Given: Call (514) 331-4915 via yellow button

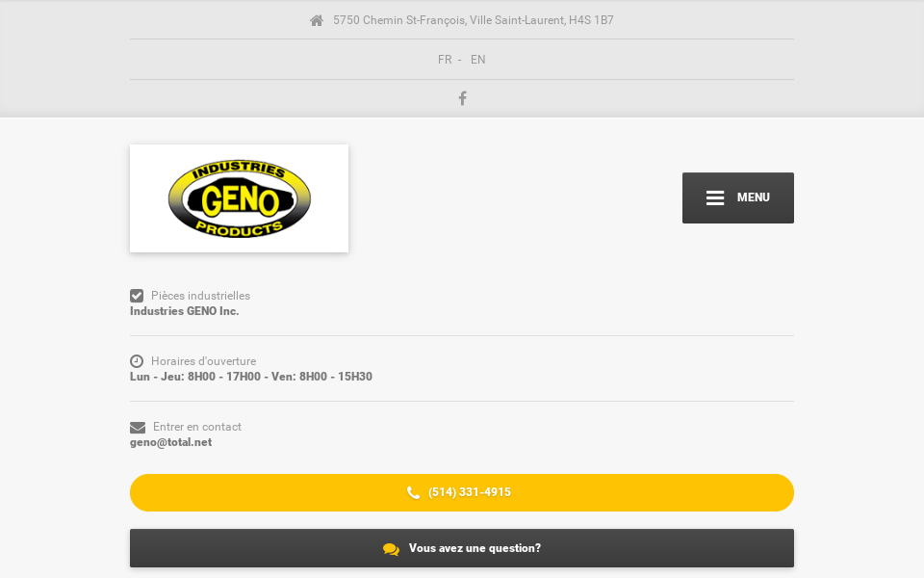Looking at the screenshot, I should tap(461, 491).
